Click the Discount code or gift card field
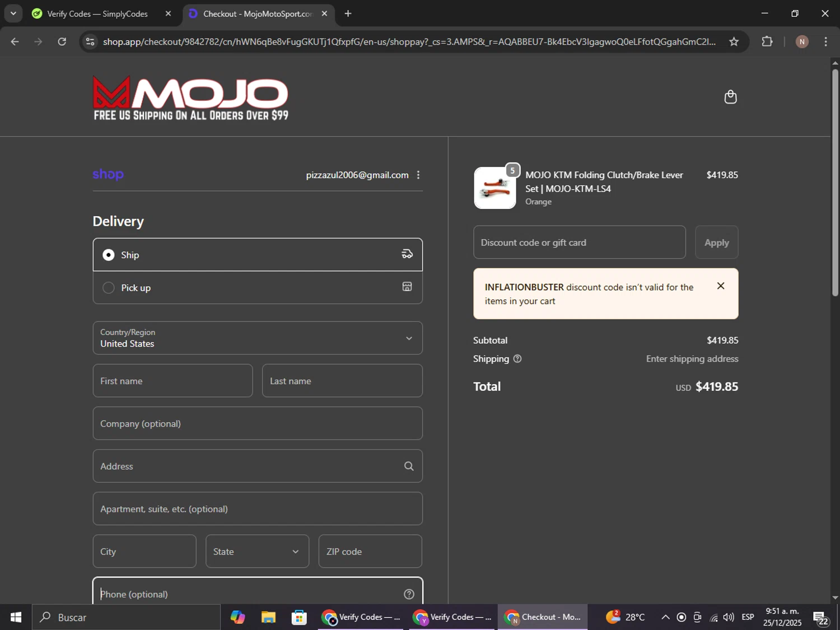Screen dimensions: 840x630 579,242
